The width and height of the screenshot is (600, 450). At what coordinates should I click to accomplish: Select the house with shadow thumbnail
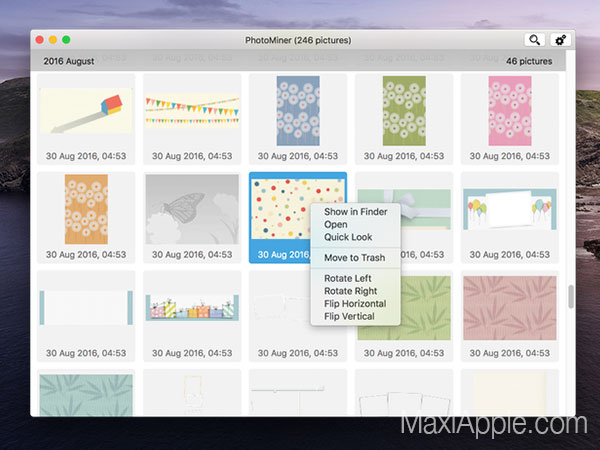click(x=86, y=111)
